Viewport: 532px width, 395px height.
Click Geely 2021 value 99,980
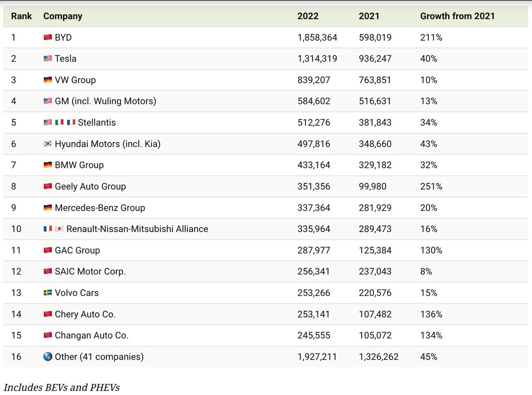372,186
